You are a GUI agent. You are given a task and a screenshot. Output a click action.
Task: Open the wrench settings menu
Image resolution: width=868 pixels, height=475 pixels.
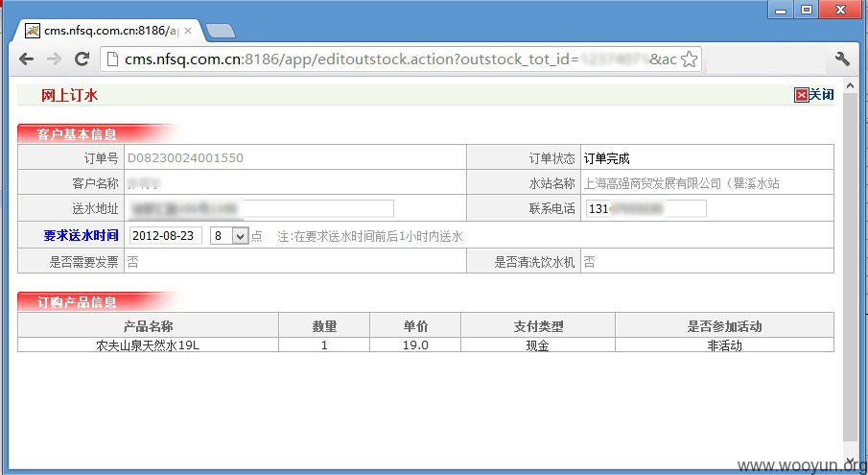click(842, 59)
